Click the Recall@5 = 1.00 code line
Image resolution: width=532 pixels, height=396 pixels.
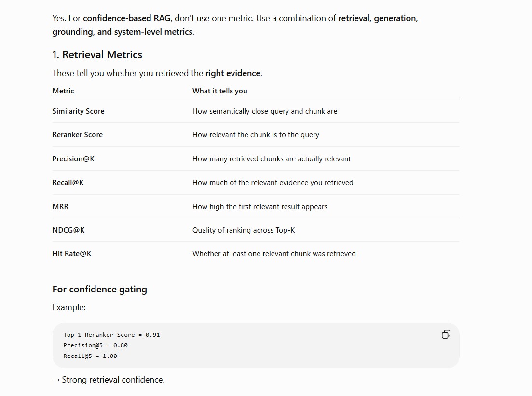coord(90,356)
